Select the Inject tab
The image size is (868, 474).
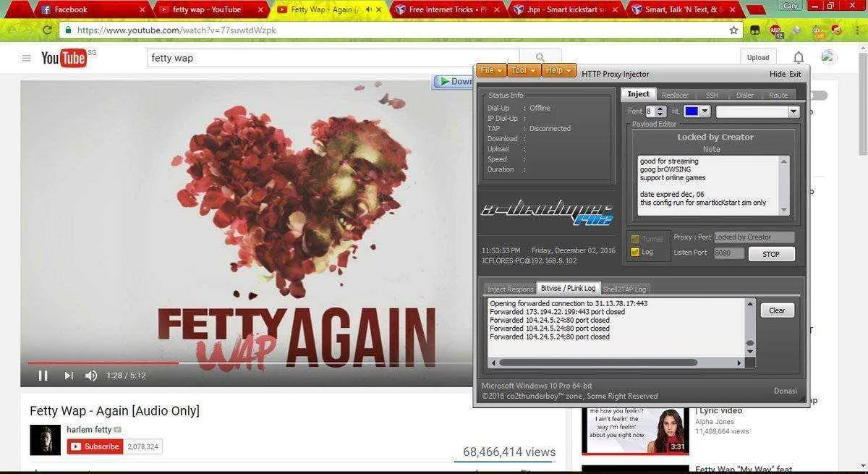coord(639,94)
